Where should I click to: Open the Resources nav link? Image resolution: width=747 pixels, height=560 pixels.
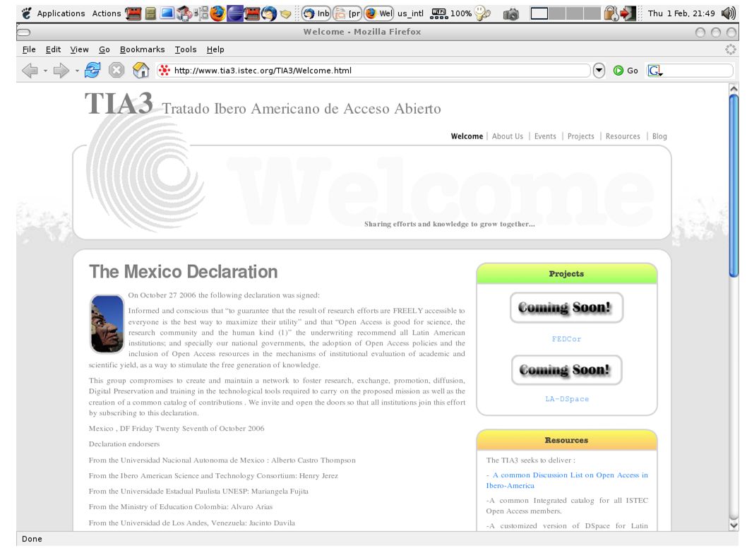click(x=623, y=136)
